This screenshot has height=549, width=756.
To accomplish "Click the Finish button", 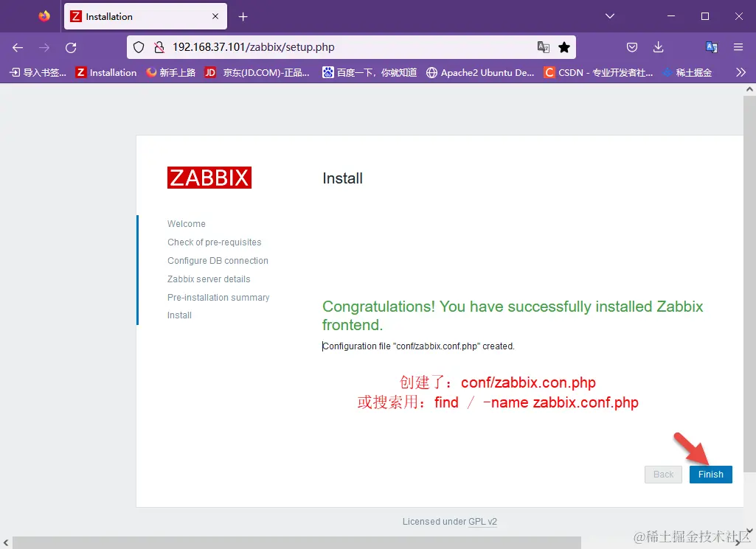I will point(710,474).
